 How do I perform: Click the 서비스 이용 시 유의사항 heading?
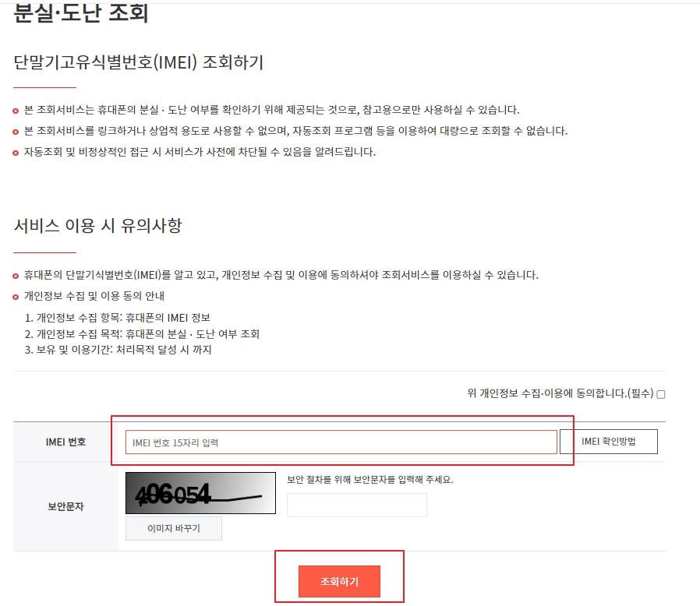coord(97,225)
